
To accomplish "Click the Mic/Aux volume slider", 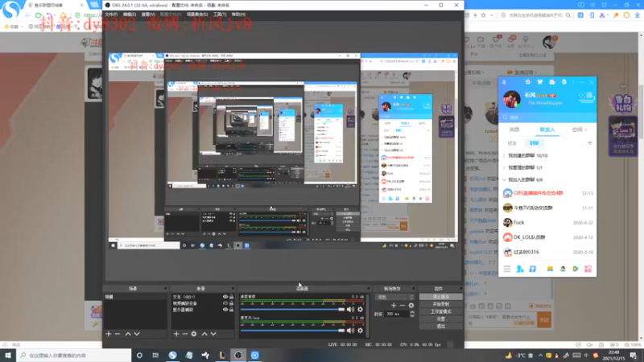I will coord(292,331).
